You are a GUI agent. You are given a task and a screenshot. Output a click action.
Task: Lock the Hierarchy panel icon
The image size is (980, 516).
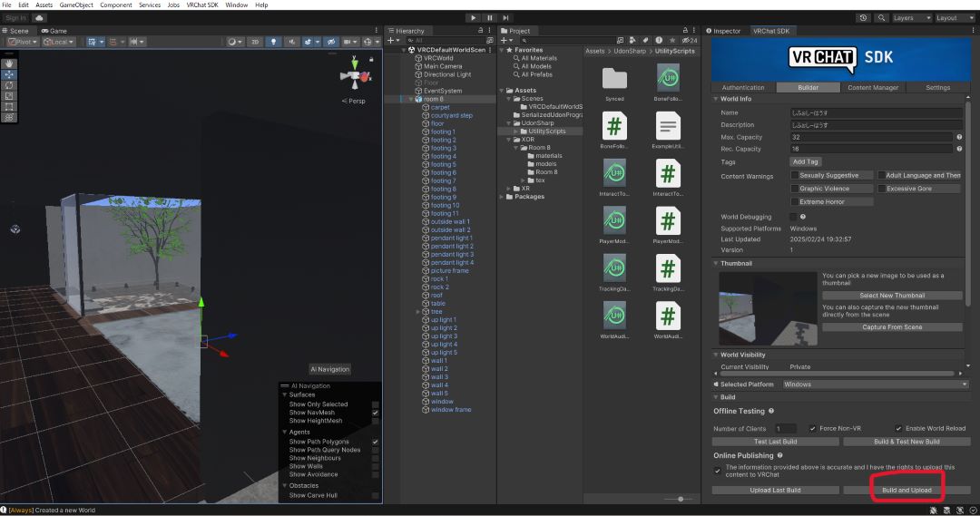[480, 31]
